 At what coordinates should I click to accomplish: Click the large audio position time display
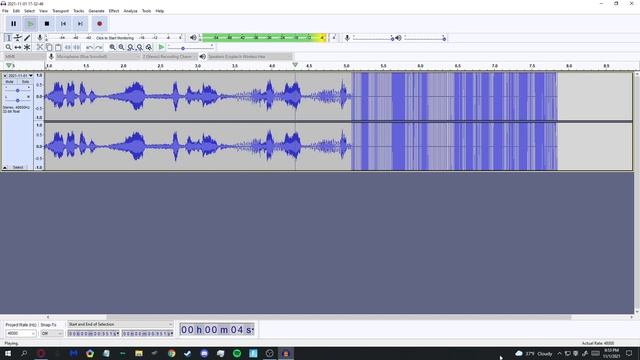pos(217,330)
